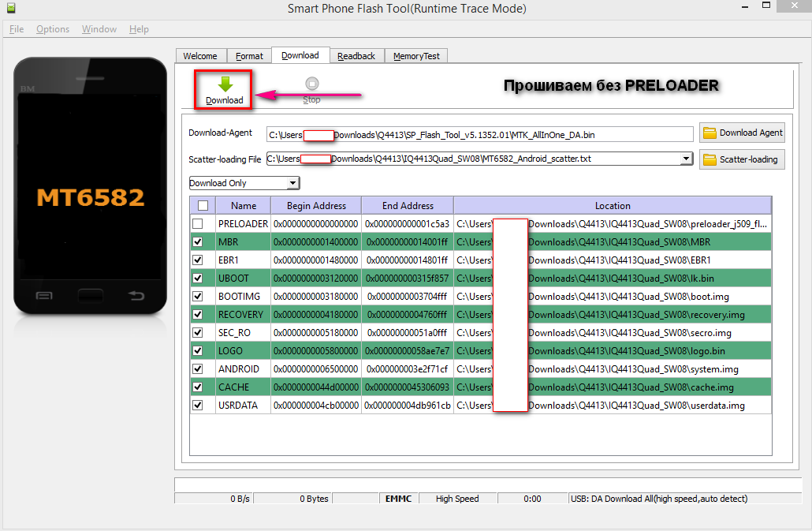Uncheck the SEC_RO row checkbox

197,333
